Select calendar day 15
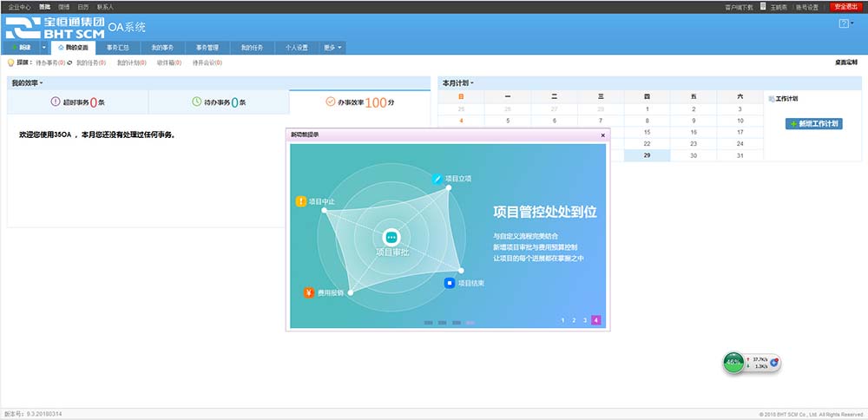The width and height of the screenshot is (868, 420). (x=647, y=132)
